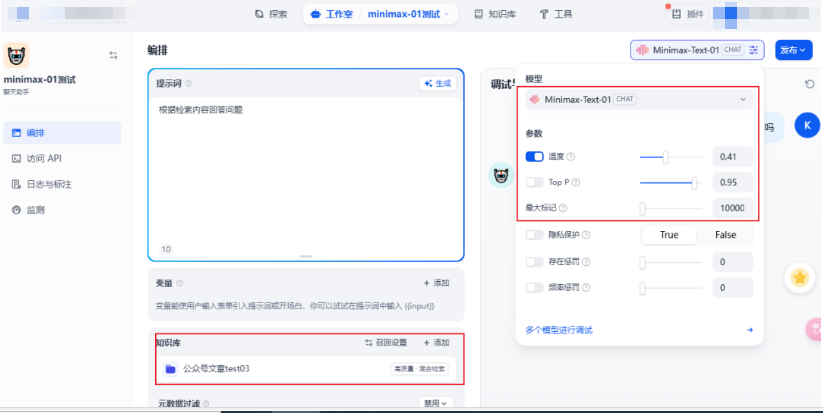Toggle the 隐私保护 switch

534,235
